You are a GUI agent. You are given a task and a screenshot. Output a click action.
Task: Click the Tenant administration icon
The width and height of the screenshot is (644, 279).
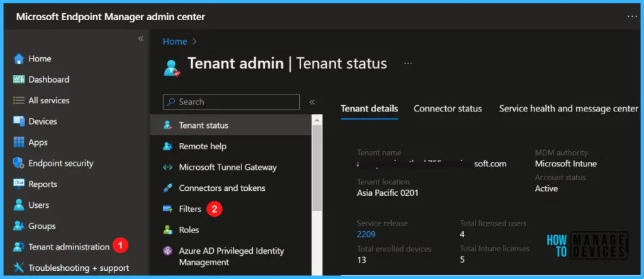point(19,247)
